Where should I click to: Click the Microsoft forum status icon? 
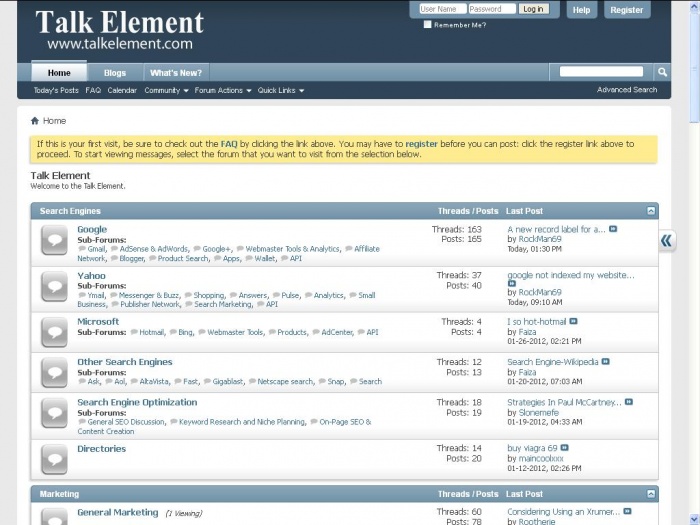pyautogui.click(x=54, y=332)
